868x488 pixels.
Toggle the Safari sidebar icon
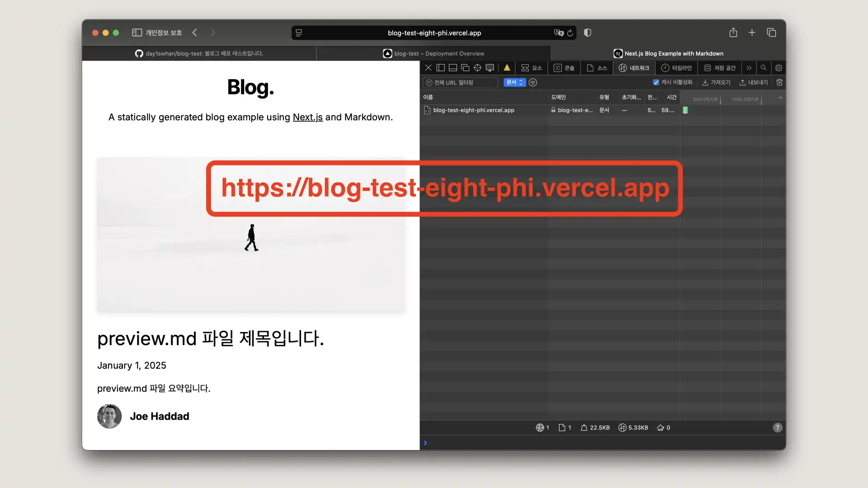137,33
